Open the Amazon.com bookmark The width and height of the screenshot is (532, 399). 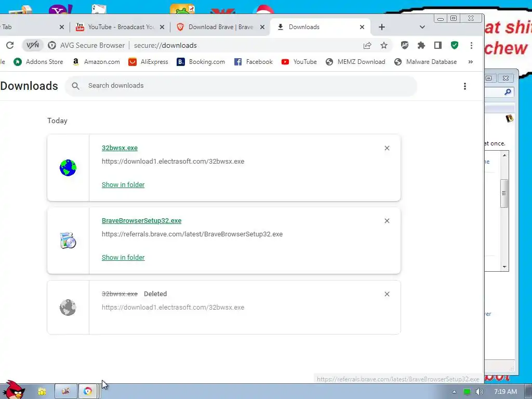pyautogui.click(x=96, y=62)
